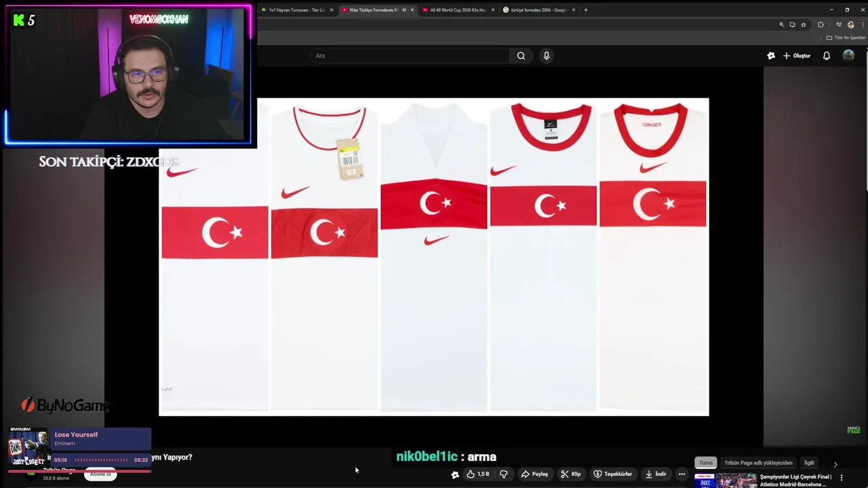Click the Lose Yourself song title

click(x=76, y=434)
